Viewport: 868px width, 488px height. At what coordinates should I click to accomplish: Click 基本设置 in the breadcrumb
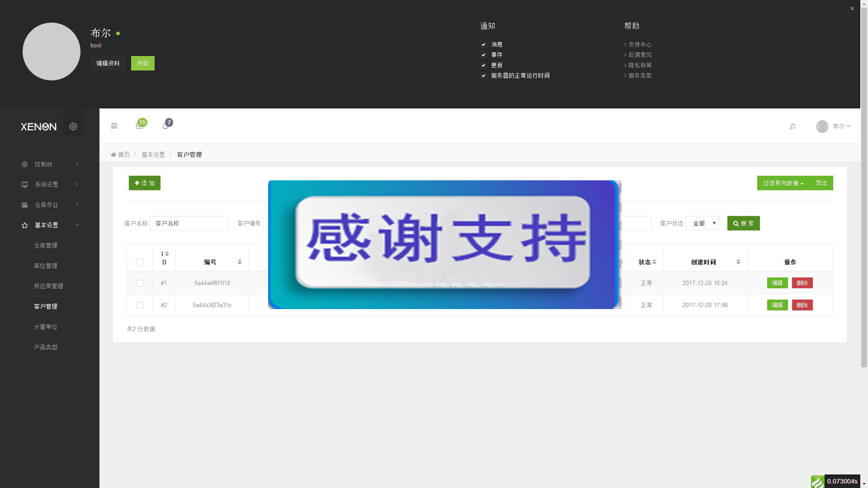tap(153, 155)
